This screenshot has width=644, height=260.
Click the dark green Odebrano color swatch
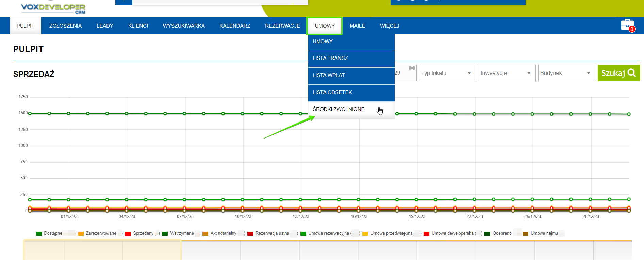487,234
